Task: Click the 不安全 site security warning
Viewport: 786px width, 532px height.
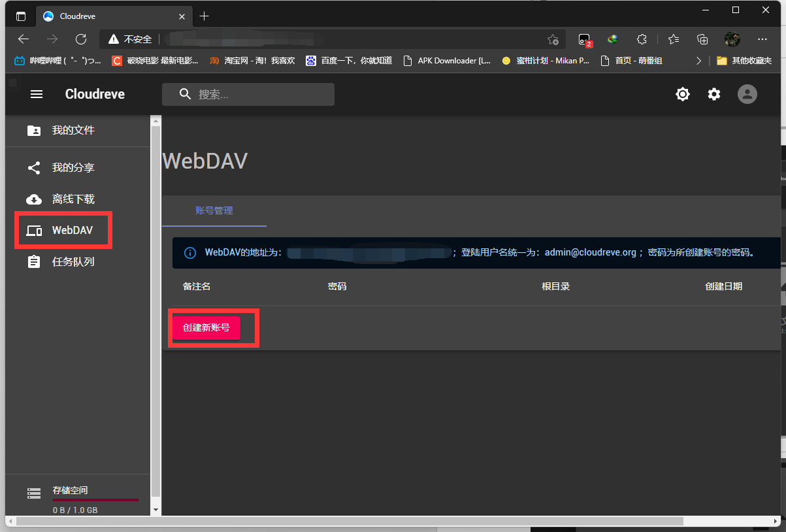Action: (x=130, y=39)
